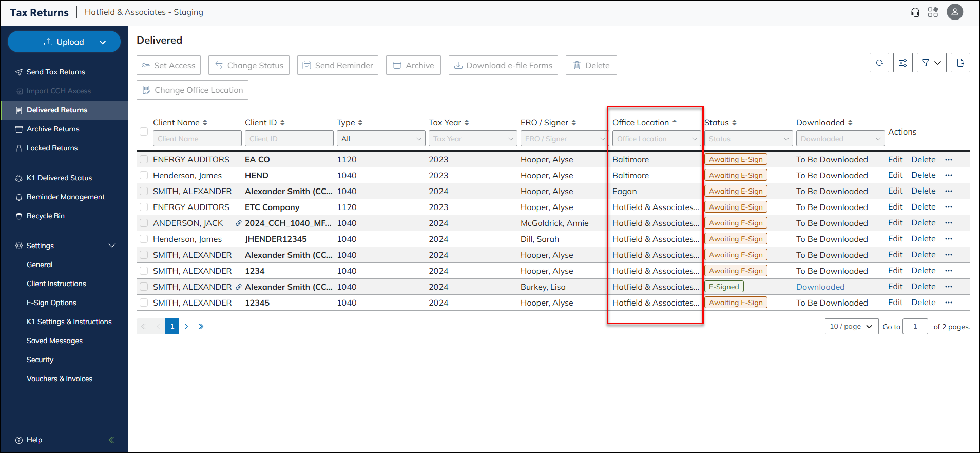
Task: Open the column options slider icon
Action: tap(903, 63)
